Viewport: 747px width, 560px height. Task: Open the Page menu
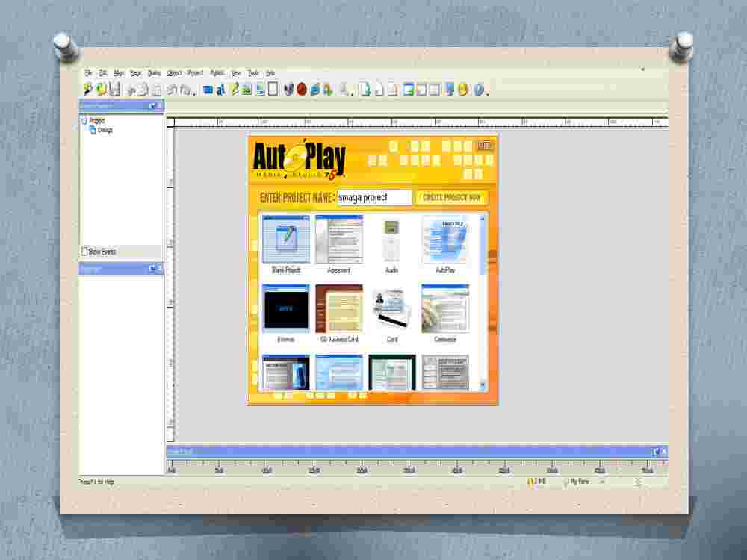(136, 73)
